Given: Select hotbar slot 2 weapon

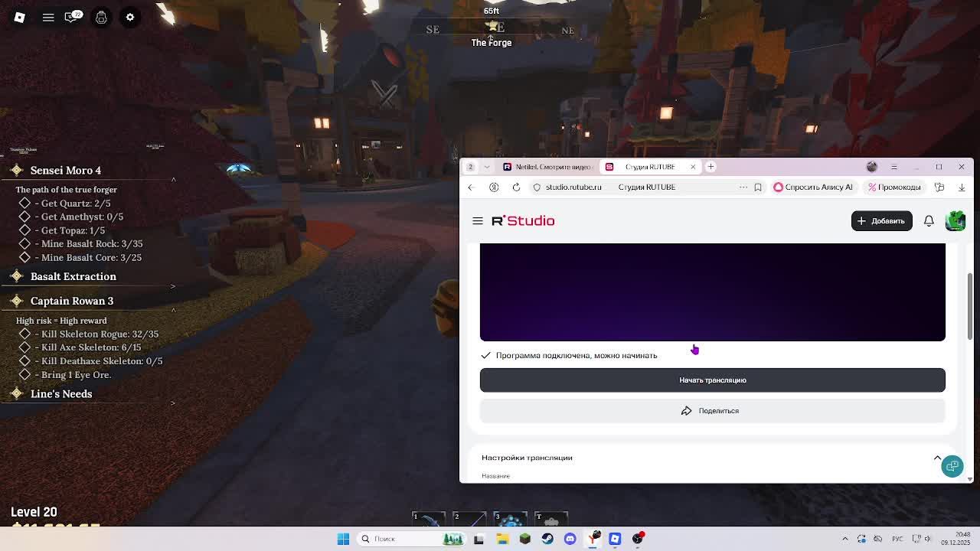Looking at the screenshot, I should pos(469,520).
